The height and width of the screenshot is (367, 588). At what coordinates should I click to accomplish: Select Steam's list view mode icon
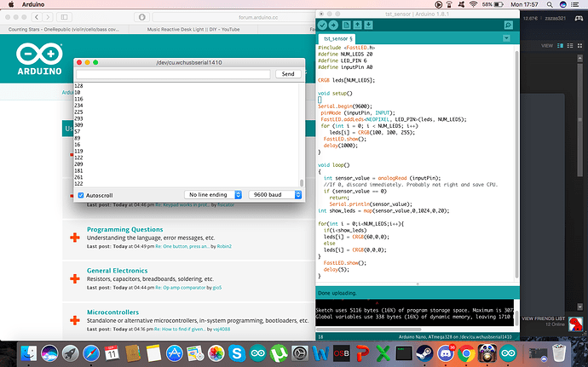(570, 45)
